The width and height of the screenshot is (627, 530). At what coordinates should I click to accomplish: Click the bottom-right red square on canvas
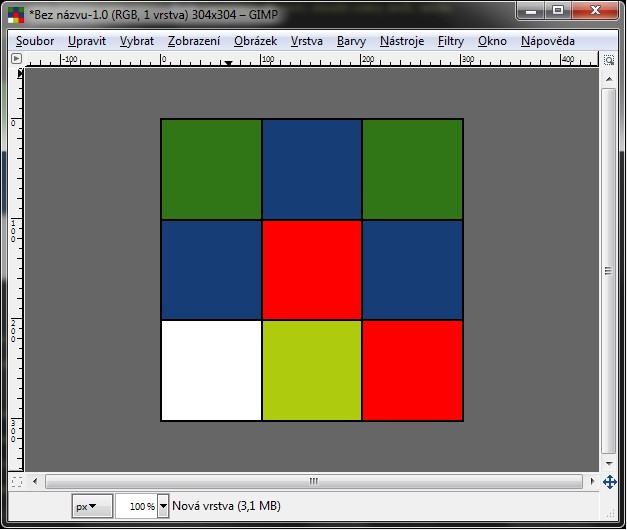coord(412,370)
